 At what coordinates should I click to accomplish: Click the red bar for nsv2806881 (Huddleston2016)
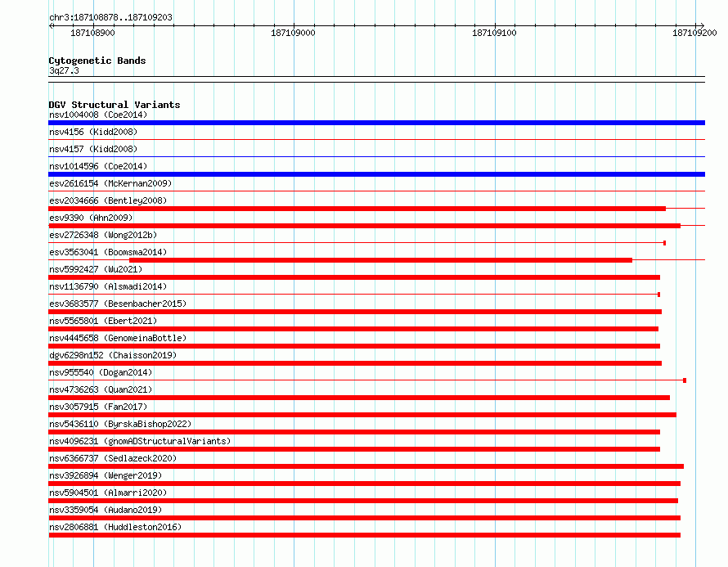point(365,535)
